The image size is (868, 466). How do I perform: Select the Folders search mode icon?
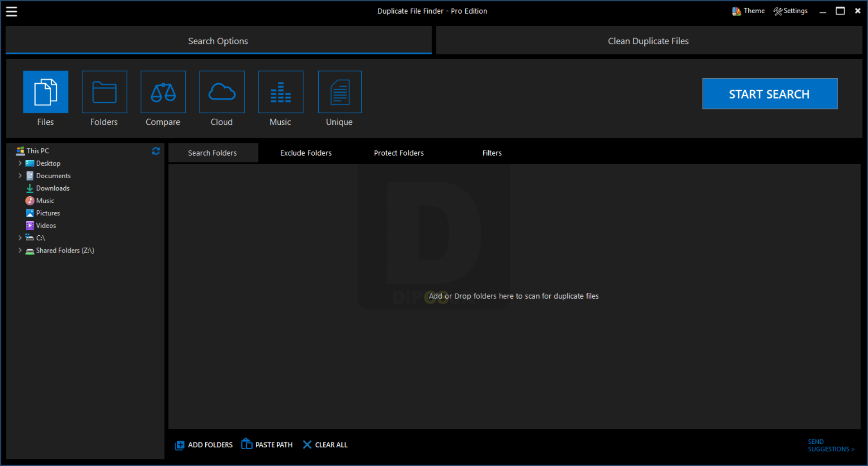click(104, 92)
